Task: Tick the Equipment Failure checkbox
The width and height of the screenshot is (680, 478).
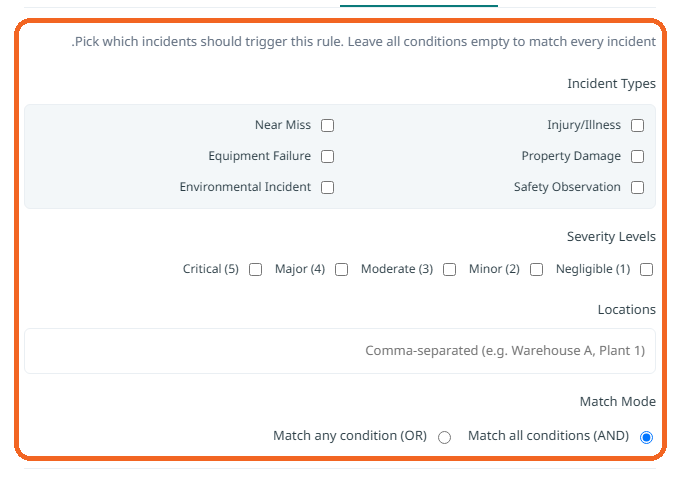Action: pyautogui.click(x=327, y=156)
